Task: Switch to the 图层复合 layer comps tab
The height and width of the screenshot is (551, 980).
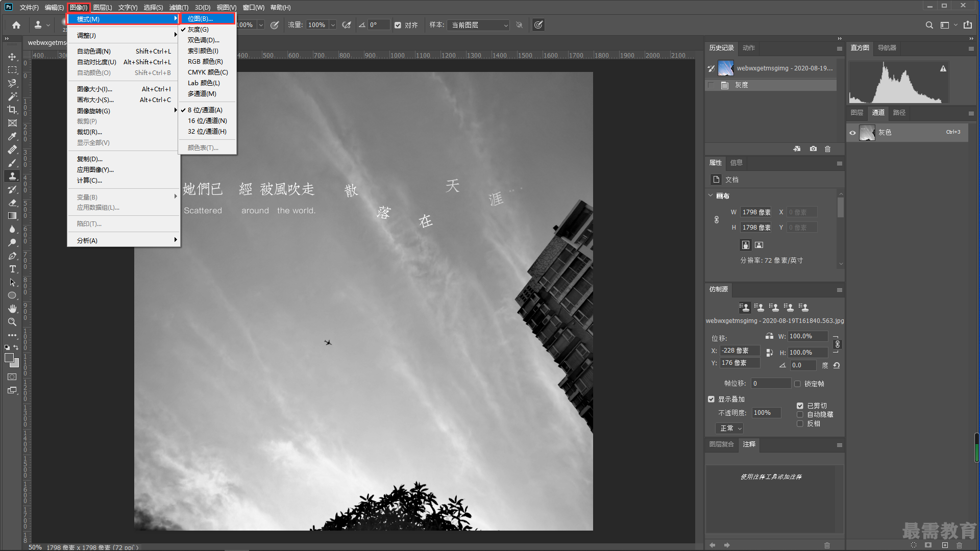Action: pyautogui.click(x=721, y=444)
